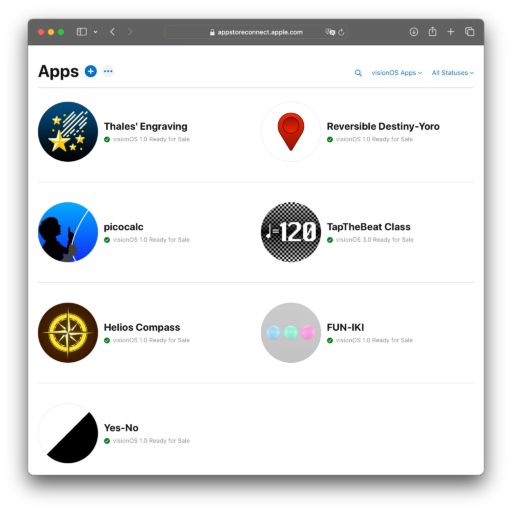This screenshot has height=512, width=512.
Task: Go back with the Safari back arrow
Action: [112, 32]
